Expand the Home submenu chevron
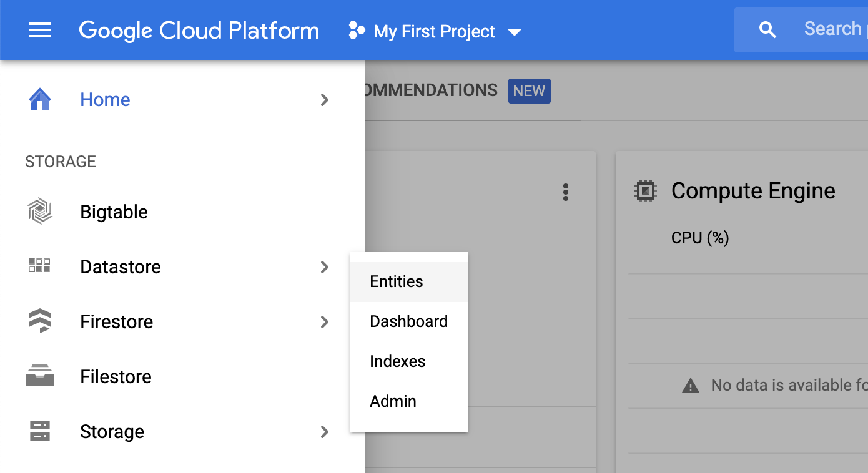 click(x=324, y=100)
